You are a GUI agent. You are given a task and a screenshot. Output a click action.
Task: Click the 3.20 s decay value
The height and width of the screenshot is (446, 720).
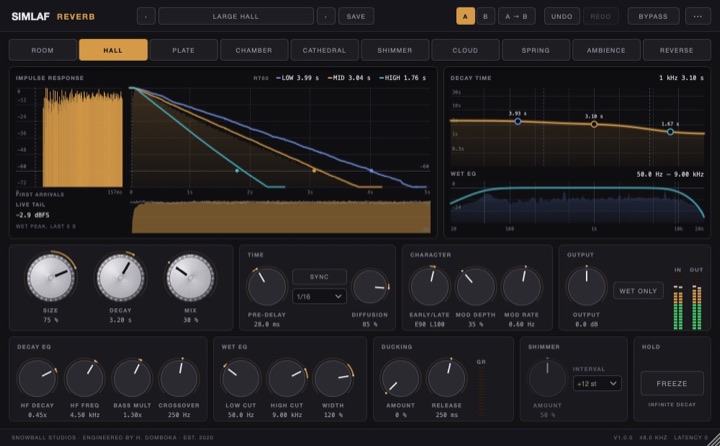click(120, 320)
